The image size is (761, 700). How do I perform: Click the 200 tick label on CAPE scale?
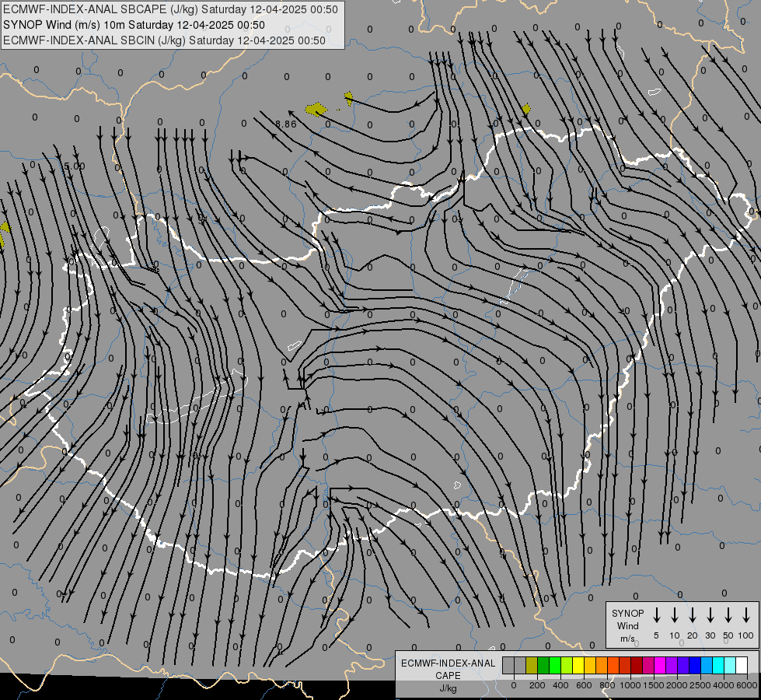tap(537, 685)
